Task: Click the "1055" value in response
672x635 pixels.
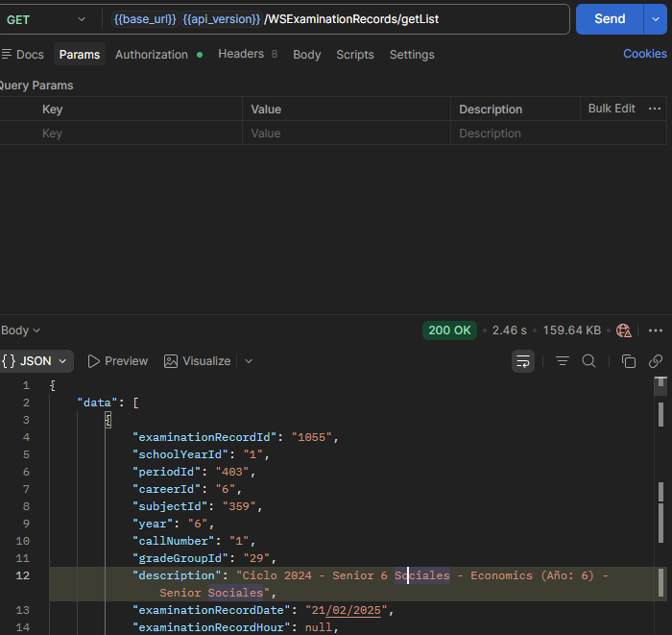Action: pyautogui.click(x=312, y=437)
